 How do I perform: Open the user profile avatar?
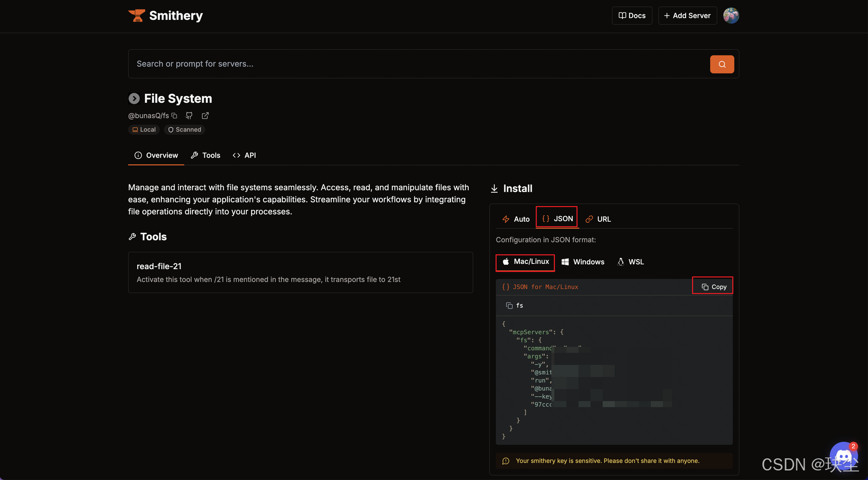[731, 16]
